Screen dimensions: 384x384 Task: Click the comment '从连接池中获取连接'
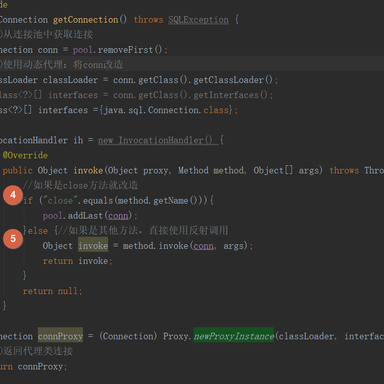tap(46, 35)
